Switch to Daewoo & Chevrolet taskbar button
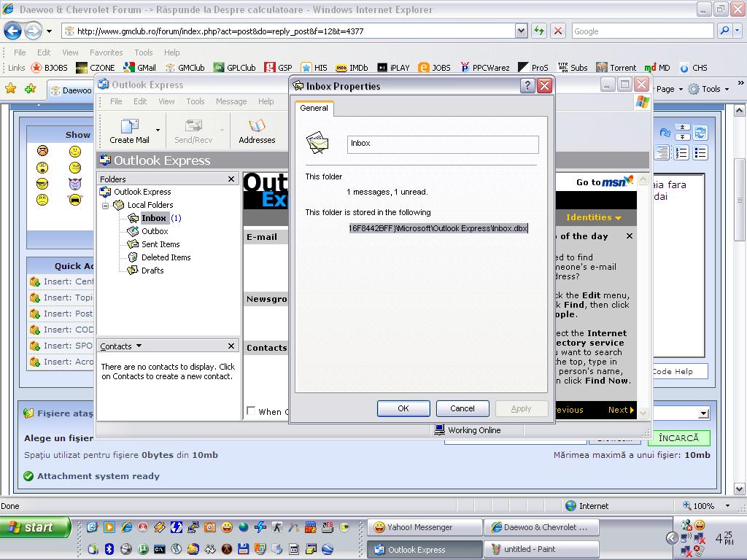Image resolution: width=747 pixels, height=560 pixels. point(541,527)
